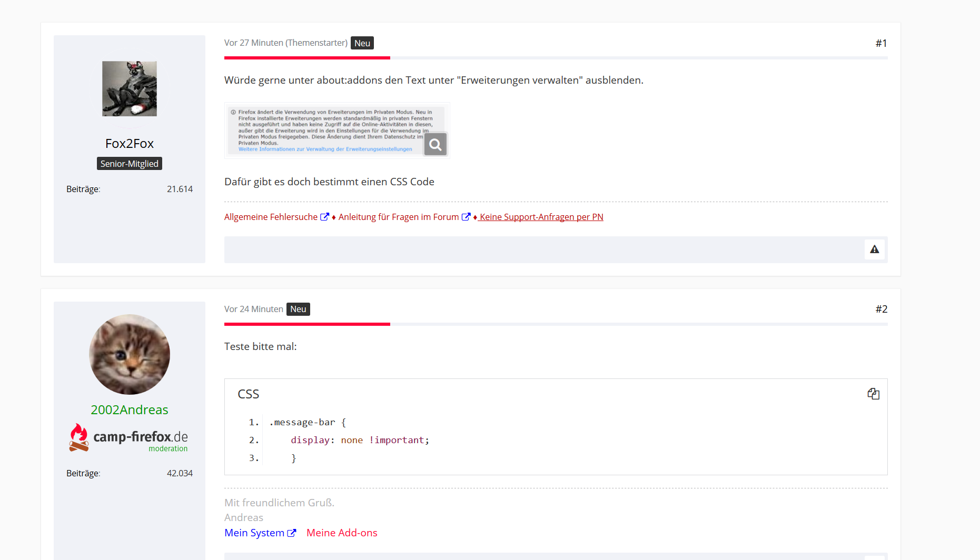Image resolution: width=980 pixels, height=560 pixels.
Task: Click the camp-firefox.de moderation badge
Action: point(129,438)
